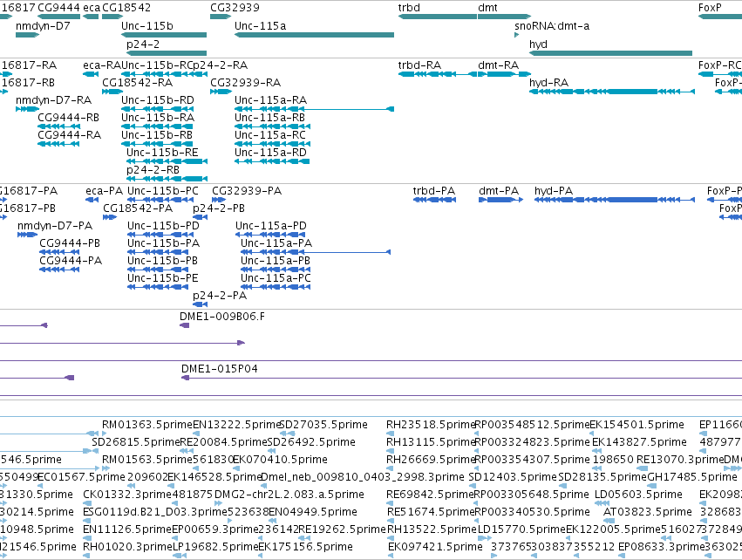Select the Unc-115b-RB transcript
This screenshot has width=742, height=560.
pyautogui.click(x=157, y=144)
